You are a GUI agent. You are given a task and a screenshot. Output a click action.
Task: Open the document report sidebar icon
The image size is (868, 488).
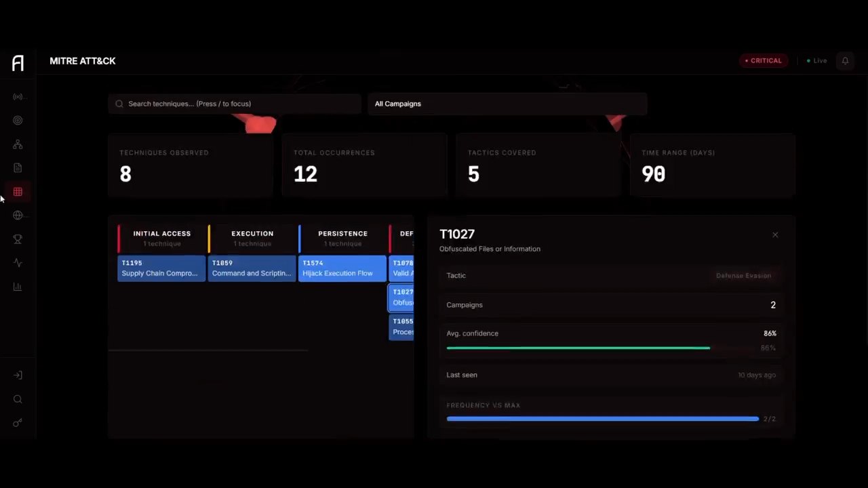tap(18, 168)
